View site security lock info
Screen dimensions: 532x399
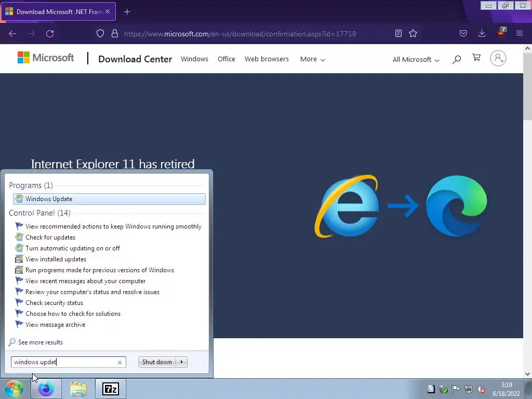click(x=115, y=34)
